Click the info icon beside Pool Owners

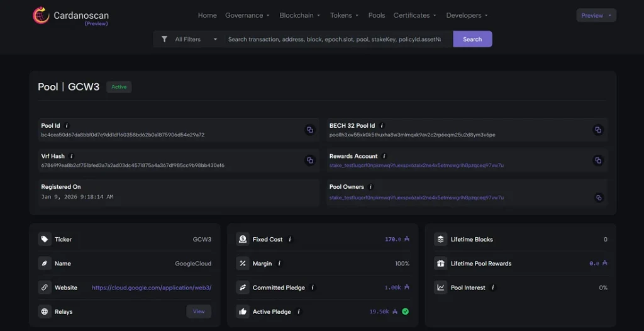coord(370,187)
